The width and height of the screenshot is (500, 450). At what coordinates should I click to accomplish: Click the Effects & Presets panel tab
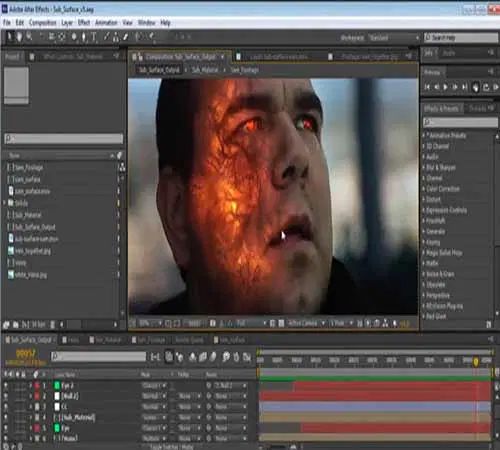pos(441,108)
